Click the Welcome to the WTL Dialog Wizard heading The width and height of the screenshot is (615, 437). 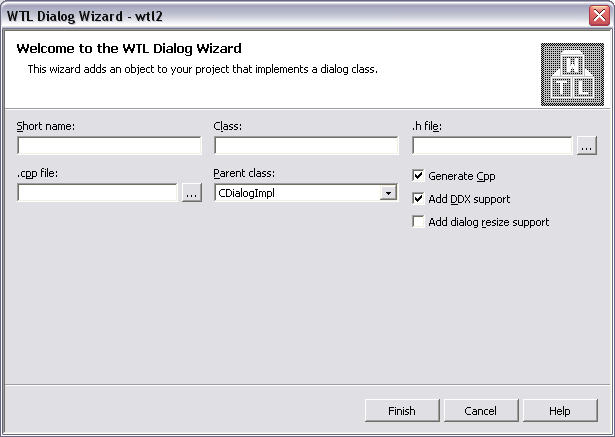(x=129, y=48)
